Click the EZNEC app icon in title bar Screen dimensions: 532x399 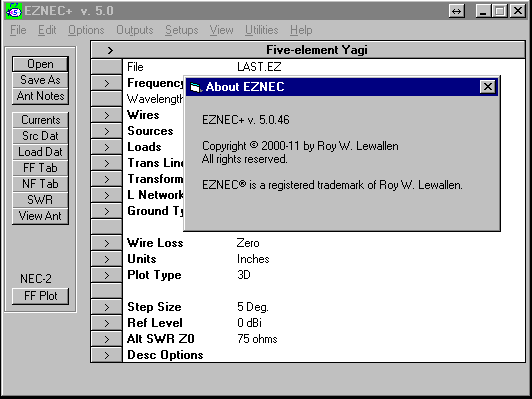pos(14,11)
